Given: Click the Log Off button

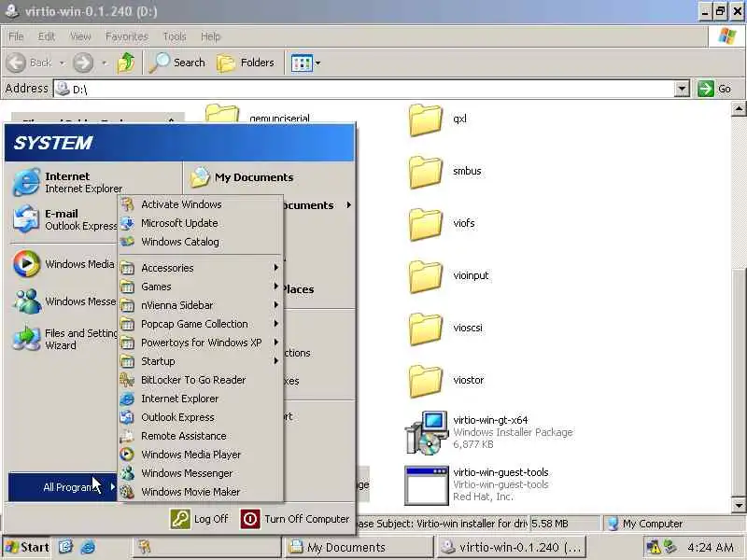Looking at the screenshot, I should click(x=199, y=519).
